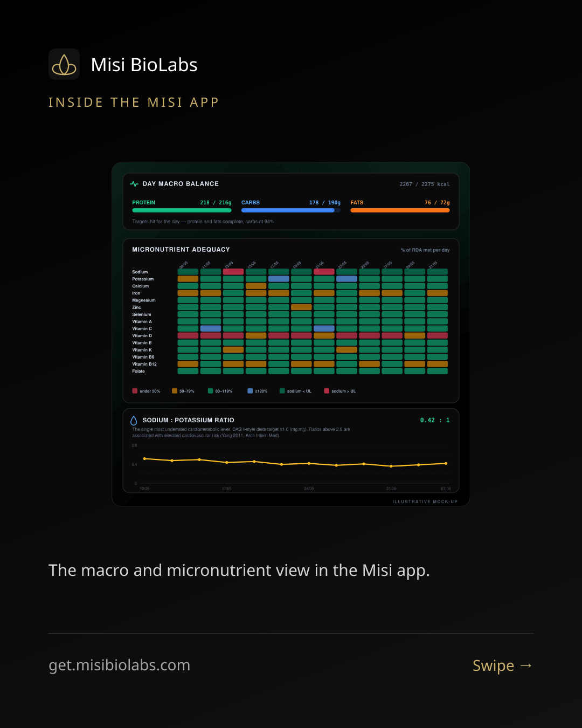Image resolution: width=582 pixels, height=728 pixels.
Task: Click the '76 / 72g' fats value
Action: pos(437,203)
